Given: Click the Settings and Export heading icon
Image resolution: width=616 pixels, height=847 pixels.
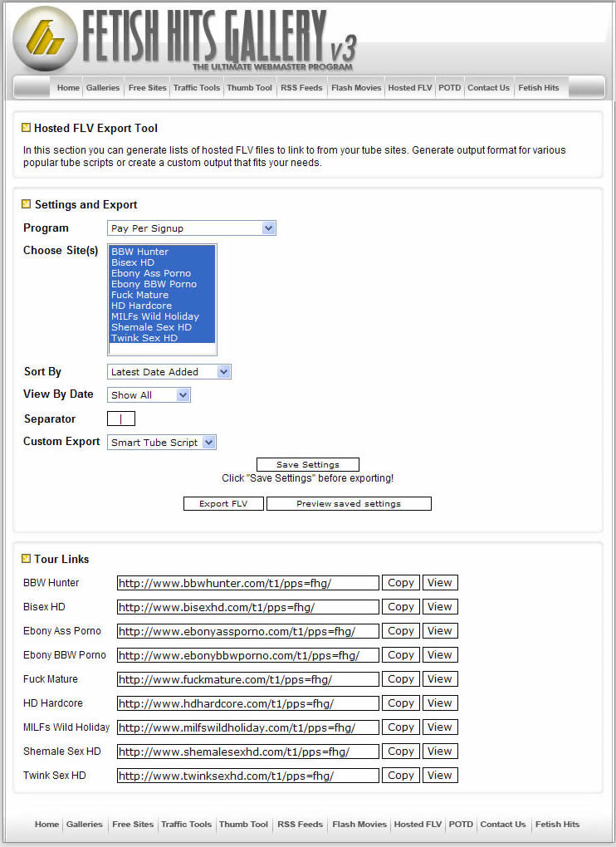Looking at the screenshot, I should [x=26, y=204].
